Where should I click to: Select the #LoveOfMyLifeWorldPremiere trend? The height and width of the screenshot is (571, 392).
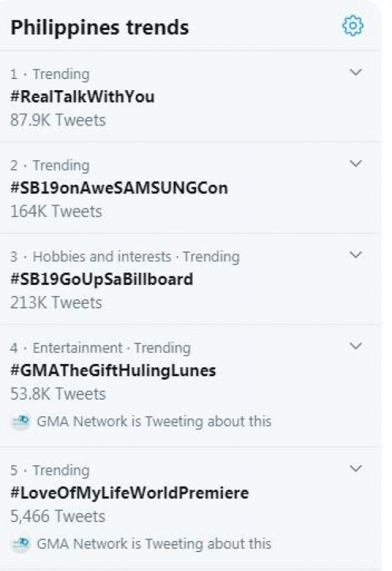click(129, 493)
